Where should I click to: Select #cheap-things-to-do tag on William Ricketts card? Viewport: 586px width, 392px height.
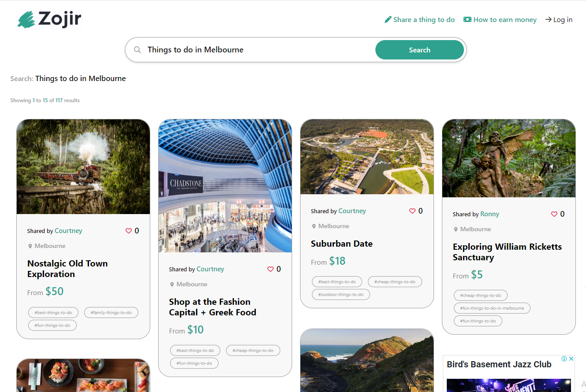[481, 296]
